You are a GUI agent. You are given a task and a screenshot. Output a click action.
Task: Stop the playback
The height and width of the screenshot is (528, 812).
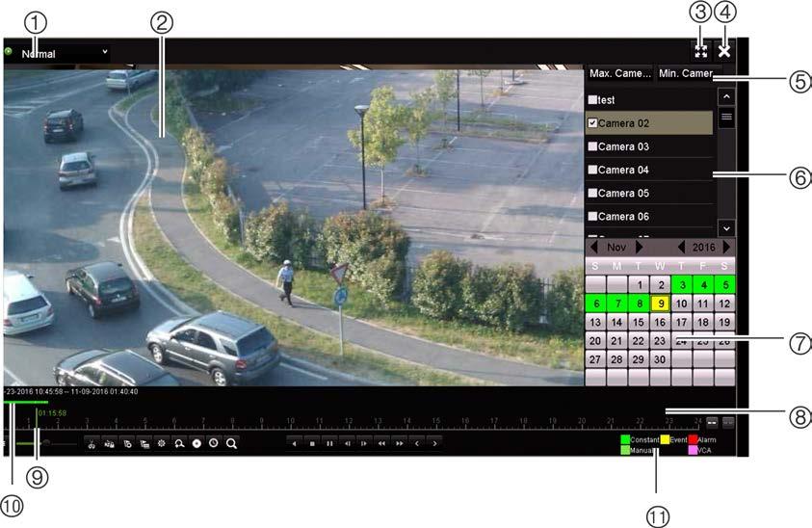(x=312, y=443)
